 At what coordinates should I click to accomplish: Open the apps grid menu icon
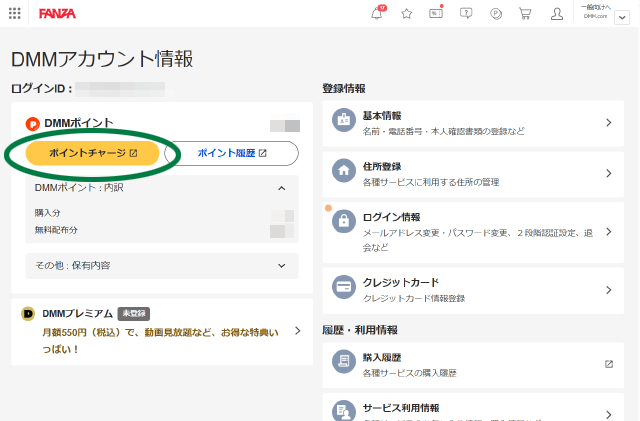[x=15, y=13]
